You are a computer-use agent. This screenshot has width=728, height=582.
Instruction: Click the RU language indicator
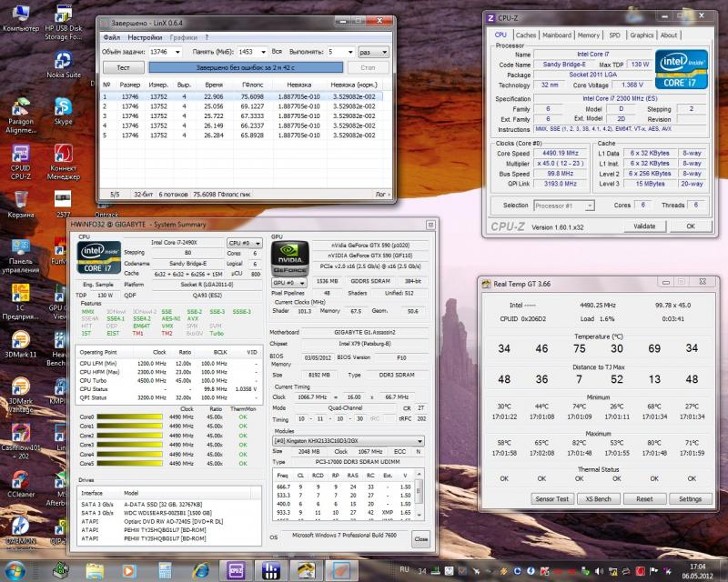[x=404, y=569]
